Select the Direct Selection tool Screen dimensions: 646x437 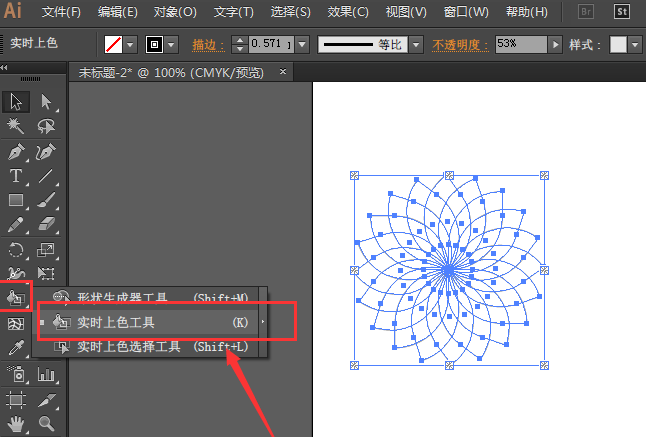[45, 101]
